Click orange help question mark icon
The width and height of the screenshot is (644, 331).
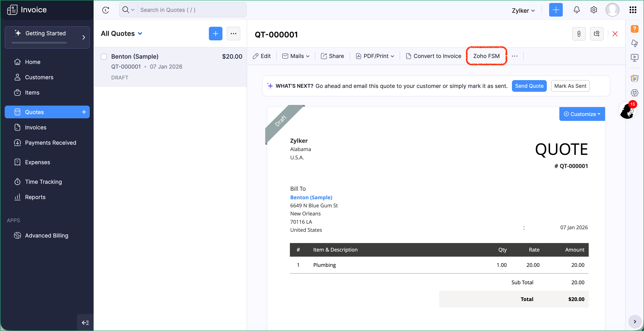(x=634, y=29)
